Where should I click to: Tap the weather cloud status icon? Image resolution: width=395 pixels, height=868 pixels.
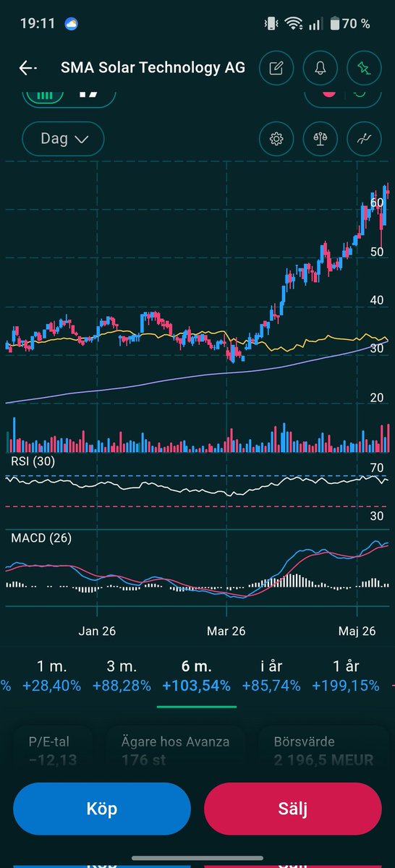tap(71, 24)
